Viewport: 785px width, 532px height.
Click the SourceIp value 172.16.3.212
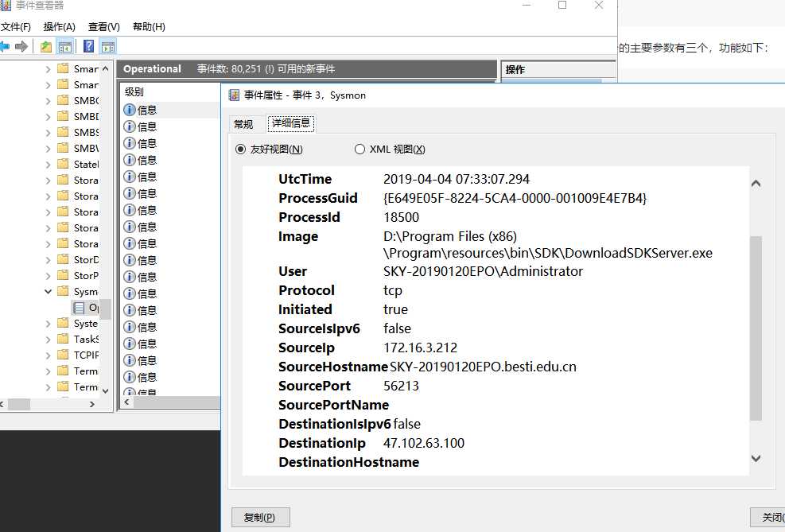pos(420,348)
